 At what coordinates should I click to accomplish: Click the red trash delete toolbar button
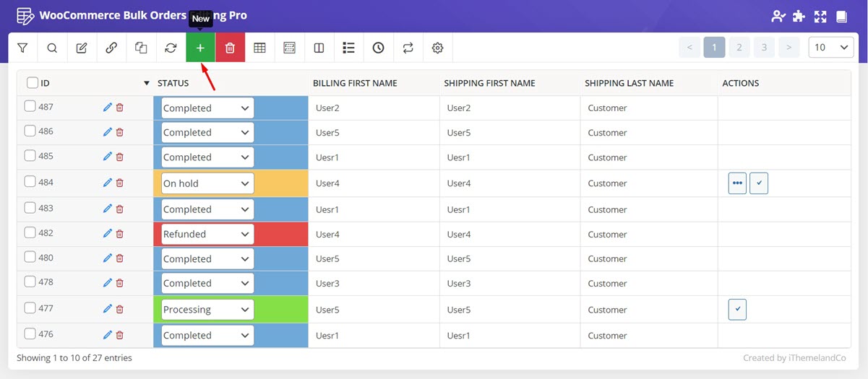[x=230, y=48]
